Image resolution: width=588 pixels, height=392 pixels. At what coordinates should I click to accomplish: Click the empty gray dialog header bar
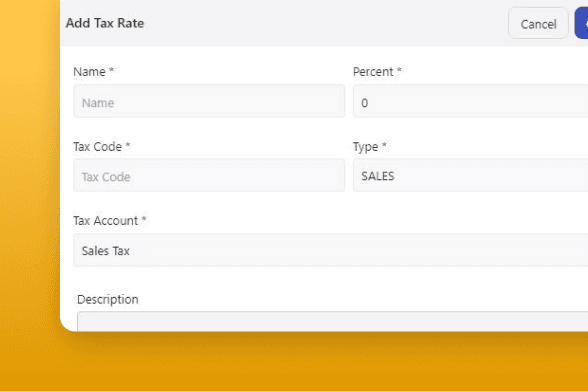pos(322,23)
